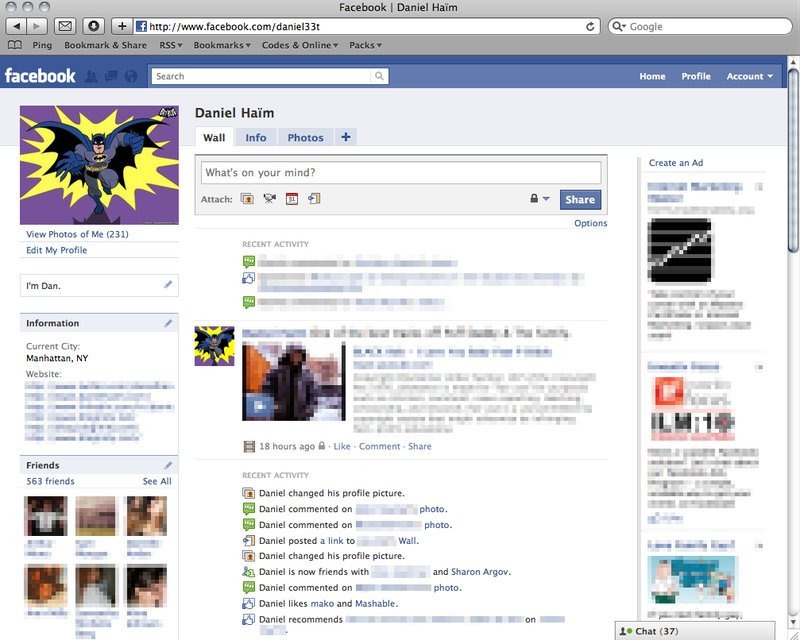Open the small Batman avatar beside the post

click(x=214, y=346)
